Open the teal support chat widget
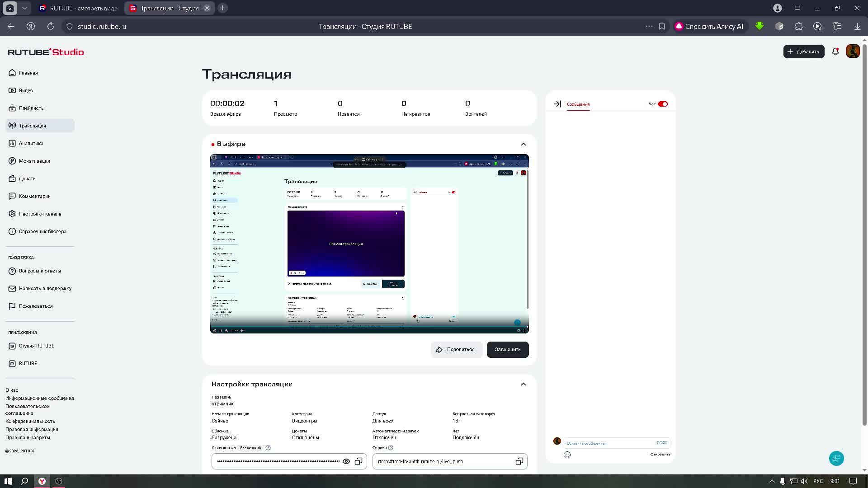 point(836,458)
